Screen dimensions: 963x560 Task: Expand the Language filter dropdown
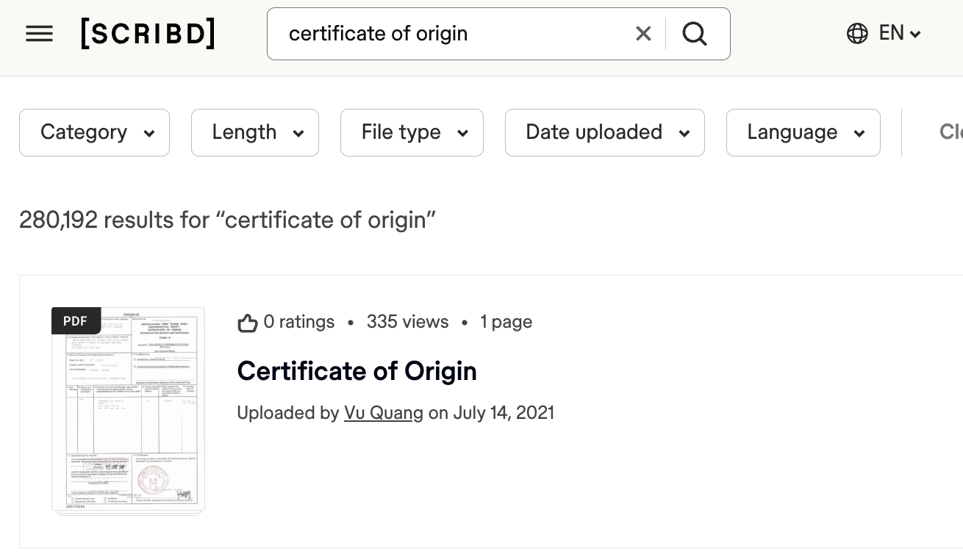(803, 132)
